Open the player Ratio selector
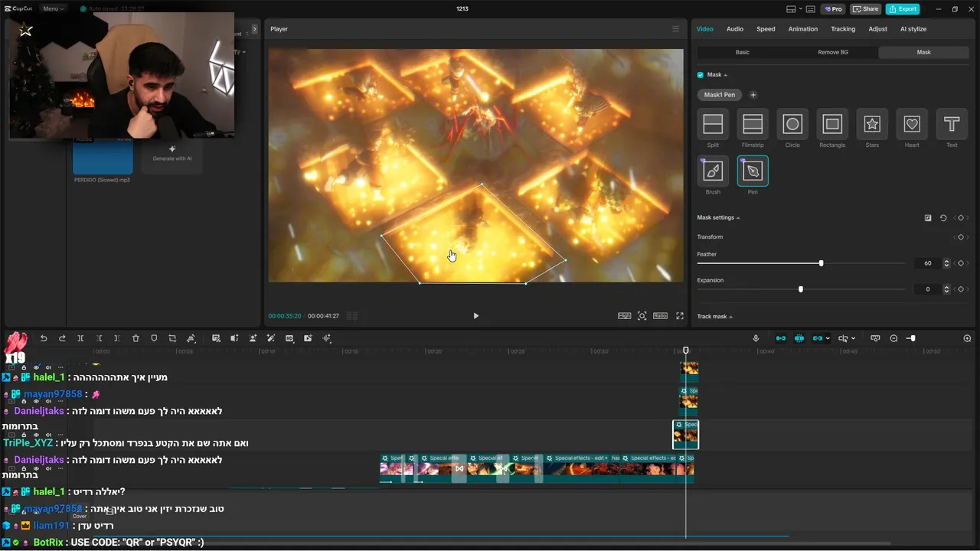Screen dimensions: 980x551 pyautogui.click(x=660, y=316)
